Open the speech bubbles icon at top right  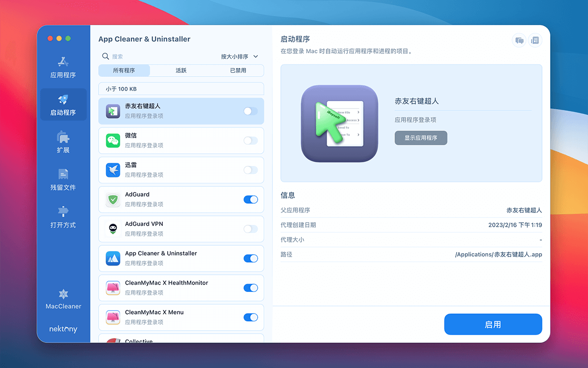519,40
